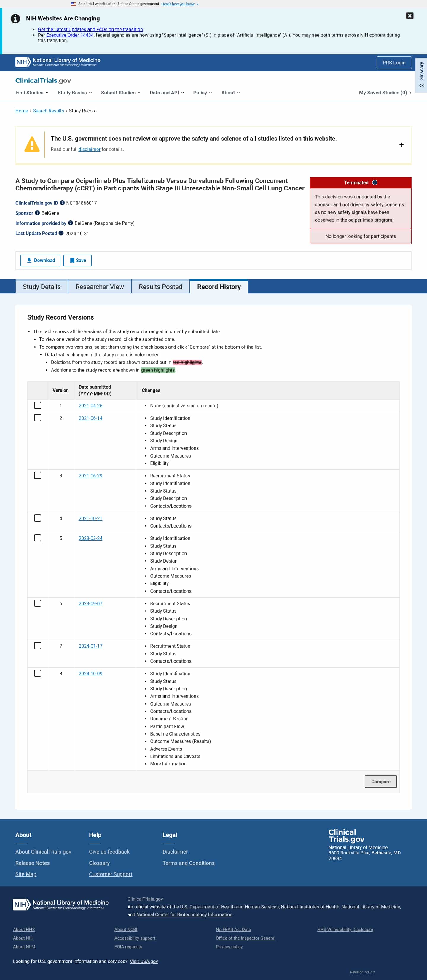Image resolution: width=427 pixels, height=980 pixels.
Task: Dismiss the NIH Websites Are Changing banner
Action: click(x=410, y=16)
